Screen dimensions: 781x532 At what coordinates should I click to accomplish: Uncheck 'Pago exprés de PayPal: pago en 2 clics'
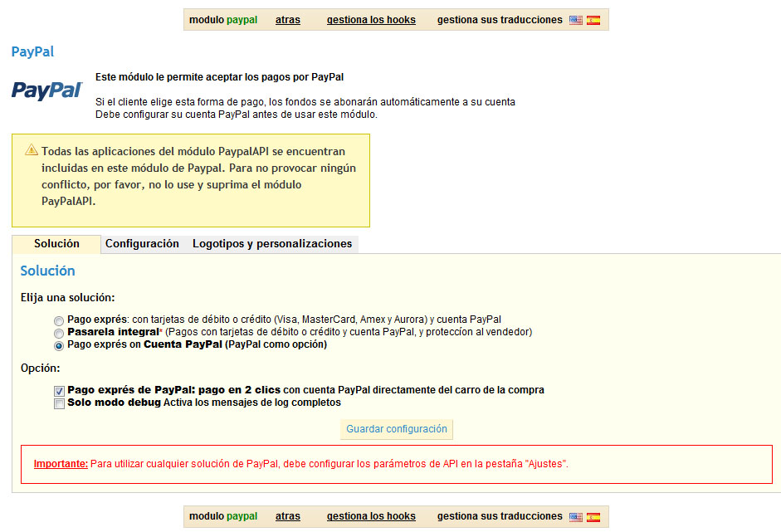59,391
